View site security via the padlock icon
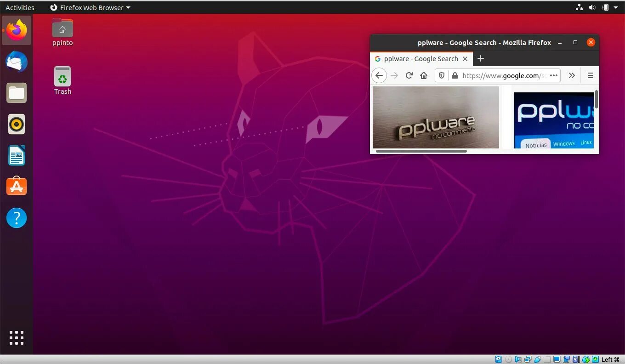This screenshot has height=364, width=625. pyautogui.click(x=455, y=75)
